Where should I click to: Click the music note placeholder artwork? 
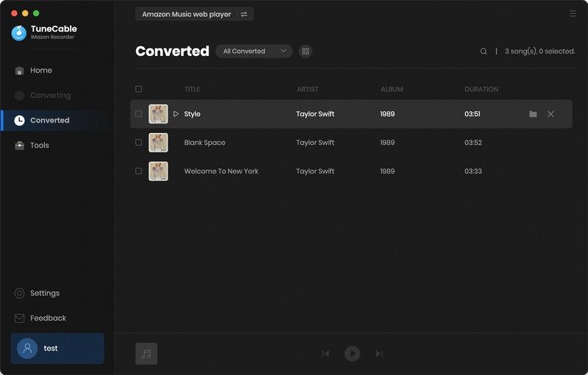(146, 354)
